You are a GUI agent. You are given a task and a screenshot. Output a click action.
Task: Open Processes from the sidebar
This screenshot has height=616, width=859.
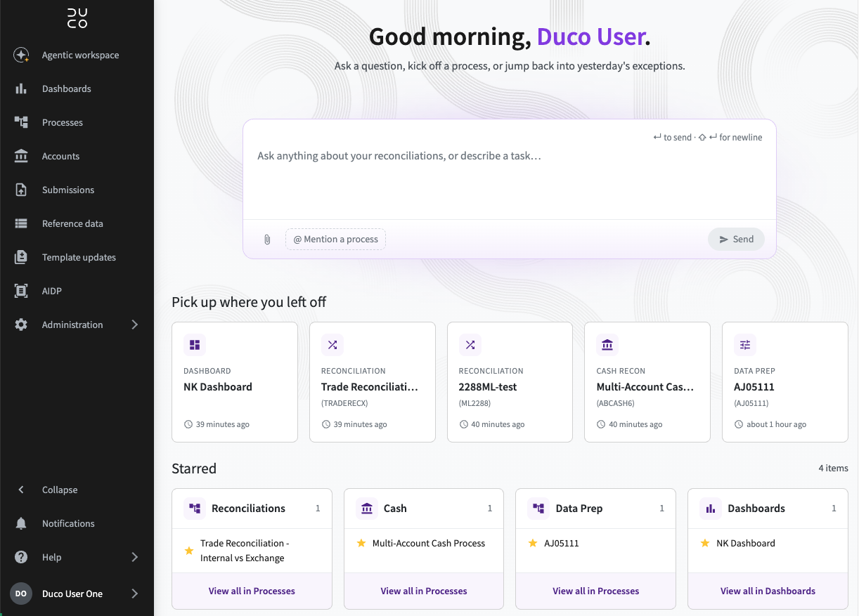(x=77, y=122)
